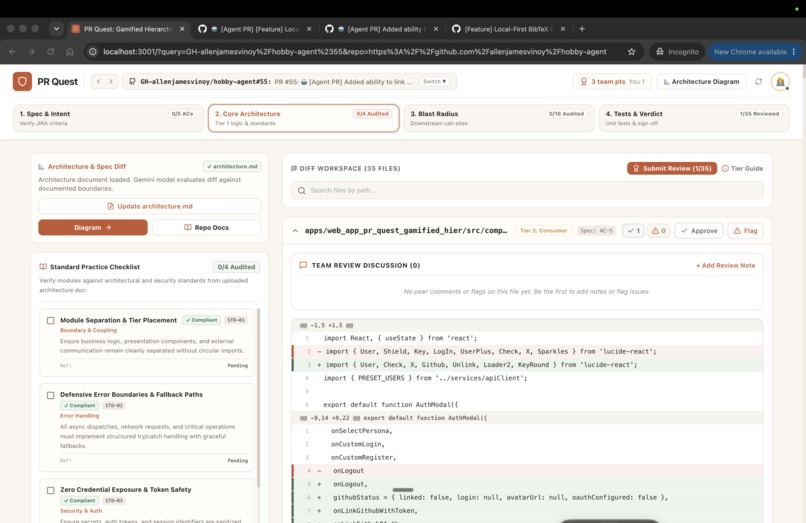The height and width of the screenshot is (523, 806).
Task: Click the architecture.md loaded badge
Action: point(232,166)
